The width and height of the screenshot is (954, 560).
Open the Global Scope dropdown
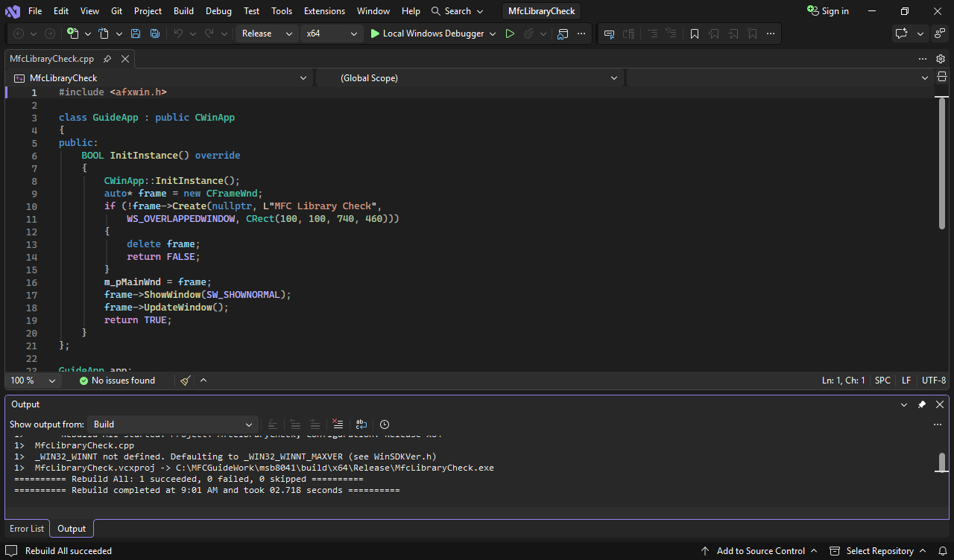click(x=470, y=77)
